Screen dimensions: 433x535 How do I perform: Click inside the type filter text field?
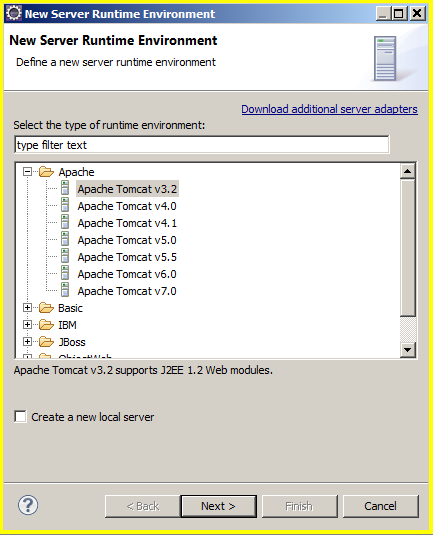[202, 145]
